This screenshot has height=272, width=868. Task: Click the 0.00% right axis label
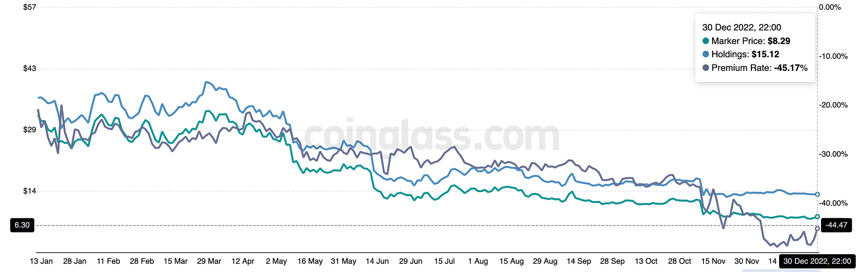coord(830,7)
